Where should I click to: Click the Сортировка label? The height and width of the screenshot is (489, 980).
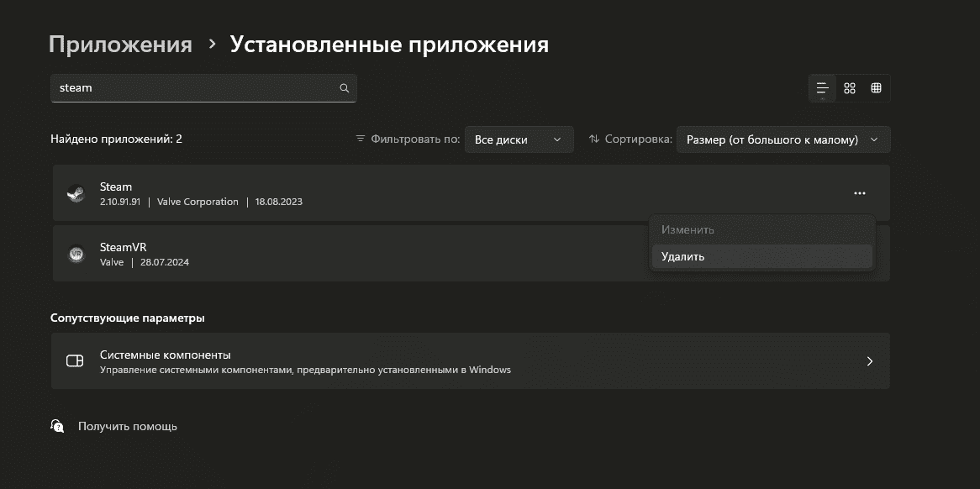coord(638,139)
